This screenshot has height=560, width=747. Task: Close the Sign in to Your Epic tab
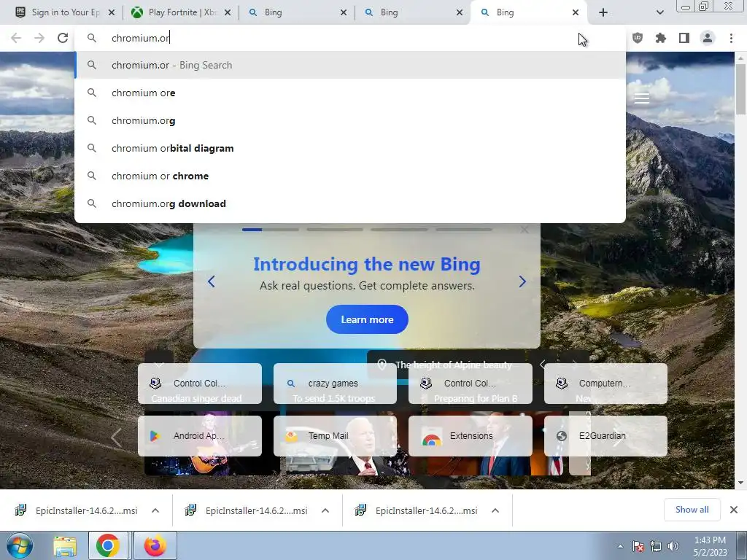(112, 12)
